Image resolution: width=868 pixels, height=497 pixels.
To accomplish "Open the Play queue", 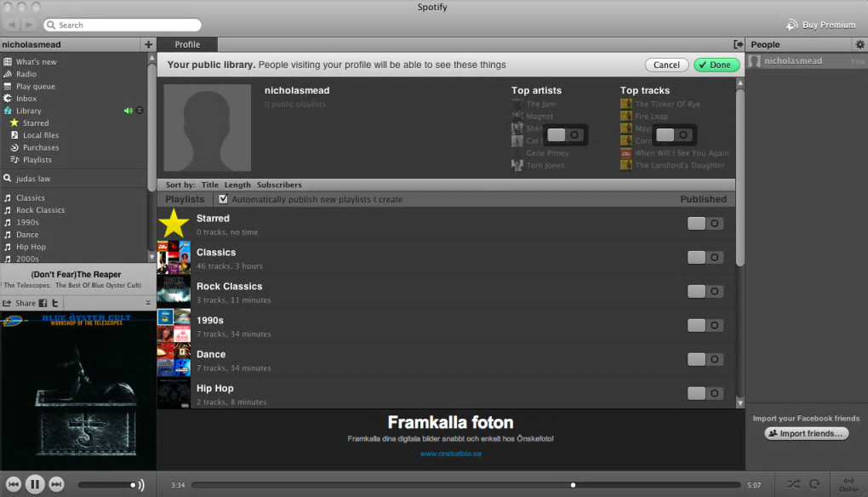I will click(36, 86).
